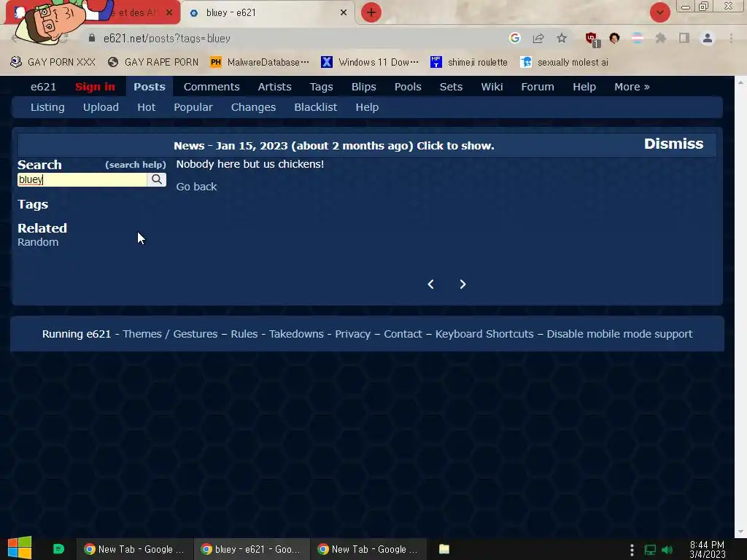The height and width of the screenshot is (560, 747).
Task: Open the round avatar extension icon
Action: pos(614,38)
